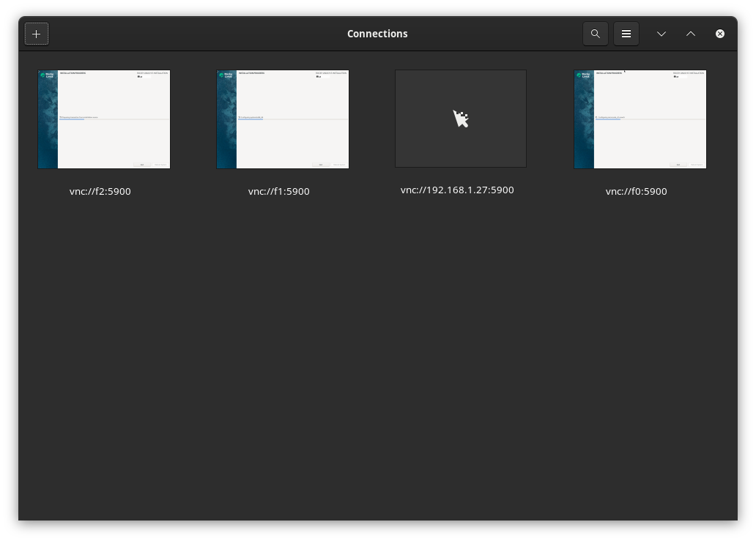Open the vnc://f2:5900 connection thumbnail
This screenshot has width=756, height=541.
pos(104,119)
